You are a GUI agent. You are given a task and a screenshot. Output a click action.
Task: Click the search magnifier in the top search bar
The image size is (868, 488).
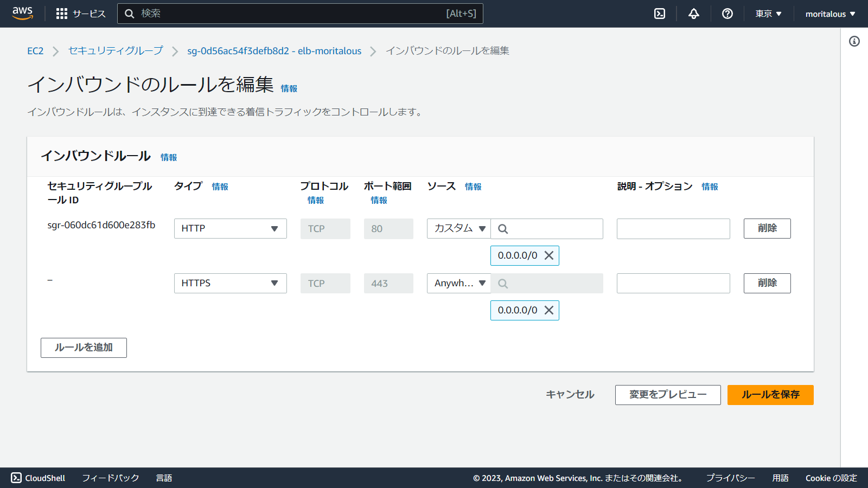coord(129,13)
